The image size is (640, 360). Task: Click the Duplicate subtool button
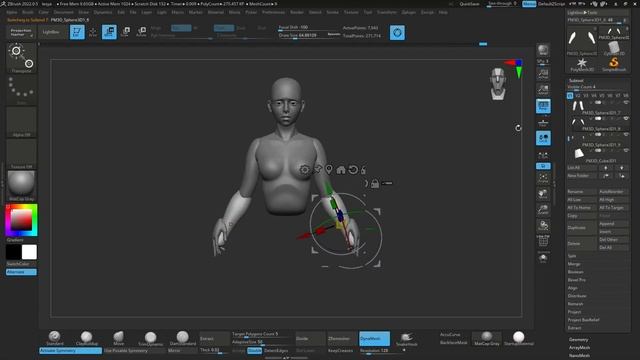click(581, 228)
